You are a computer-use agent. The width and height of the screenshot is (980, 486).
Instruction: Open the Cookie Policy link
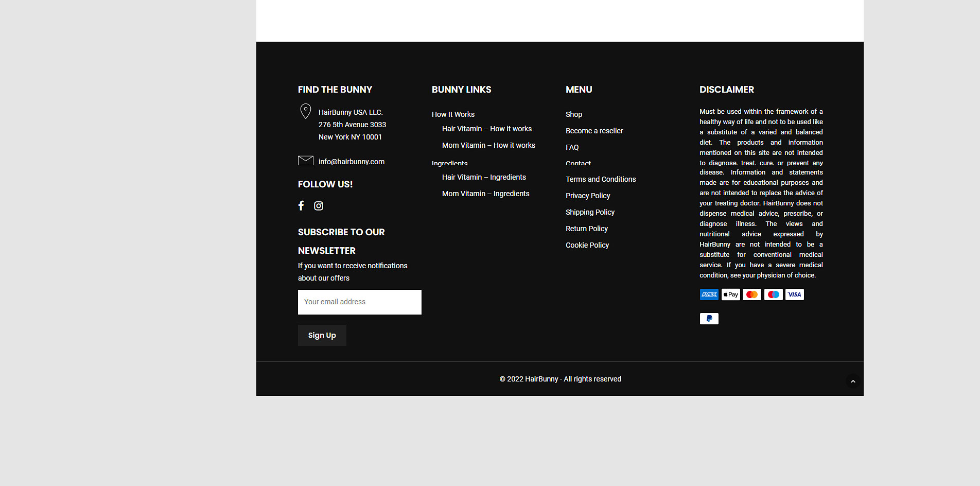click(x=587, y=245)
